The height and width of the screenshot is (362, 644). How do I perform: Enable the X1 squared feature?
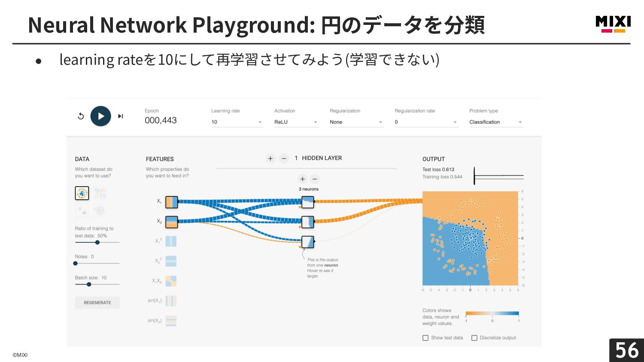[x=171, y=241]
